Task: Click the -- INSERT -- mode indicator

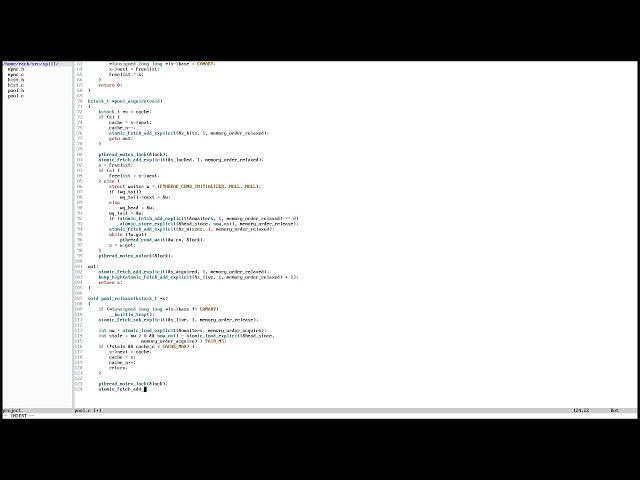Action: tap(19, 416)
